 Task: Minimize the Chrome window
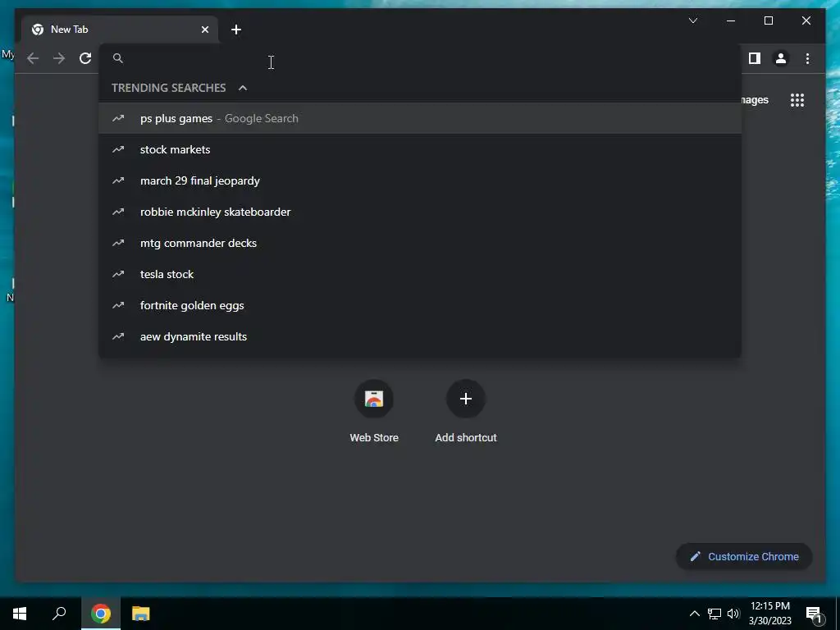(731, 21)
